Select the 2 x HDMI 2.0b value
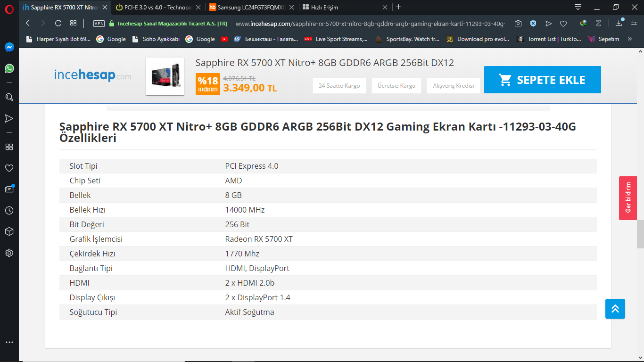The image size is (644, 362). point(250,283)
